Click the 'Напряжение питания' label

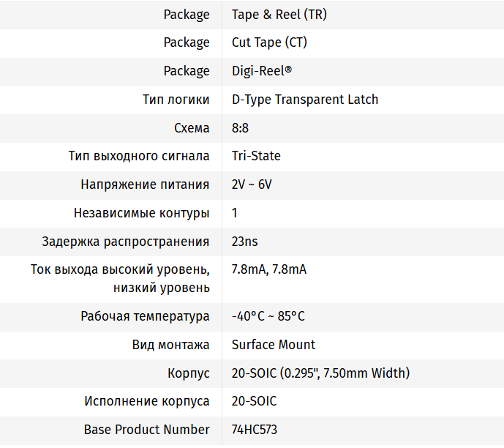coord(145,184)
